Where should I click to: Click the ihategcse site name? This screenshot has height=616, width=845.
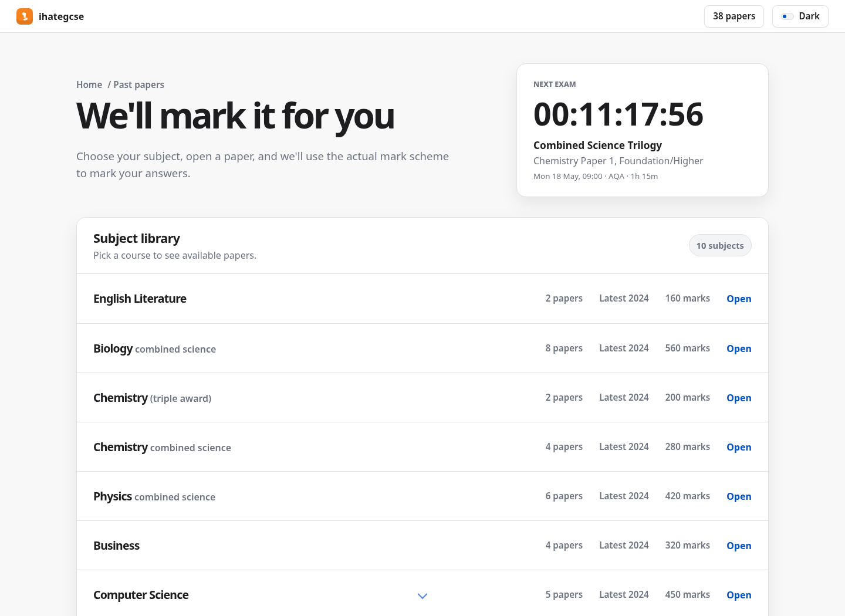pos(61,16)
